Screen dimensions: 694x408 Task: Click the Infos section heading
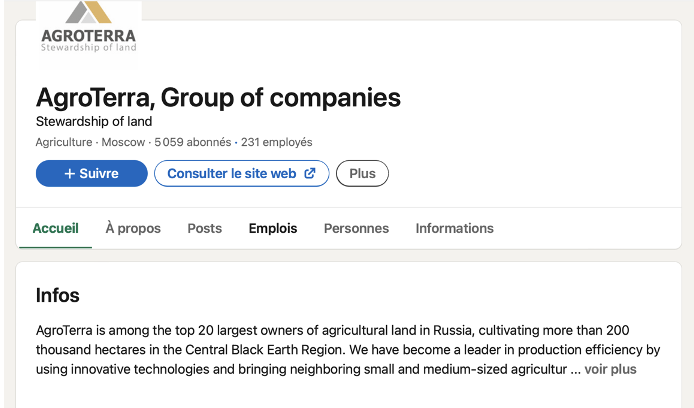(57, 295)
